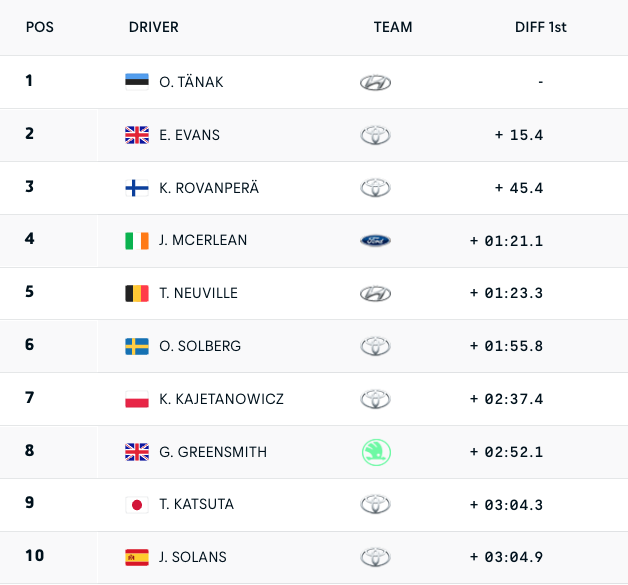Click the Hyundai logo in Tänak's row
Viewport: 628px width, 585px height.
(x=375, y=82)
